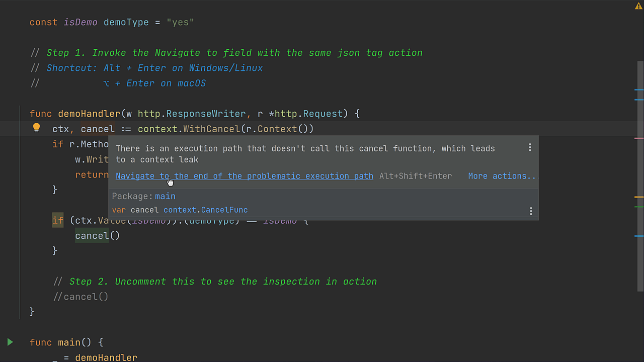The height and width of the screenshot is (362, 644).
Task: Click the highlighted if keyword
Action: [57, 220]
